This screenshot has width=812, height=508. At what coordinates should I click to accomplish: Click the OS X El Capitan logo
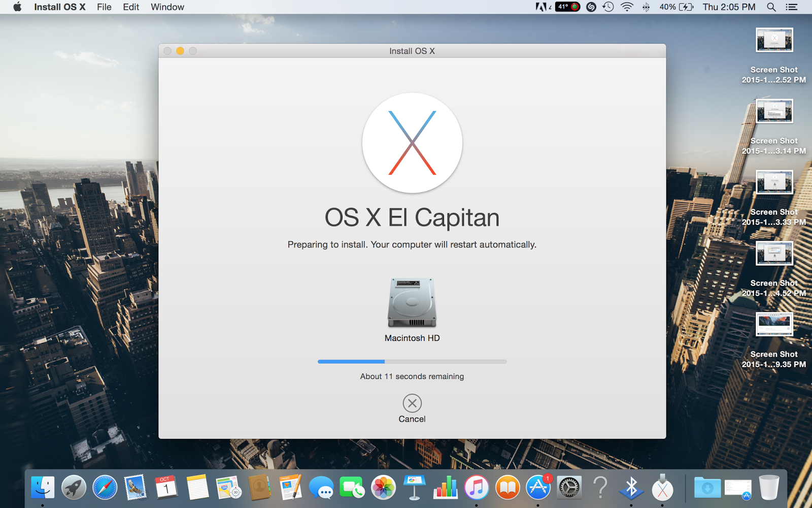412,143
